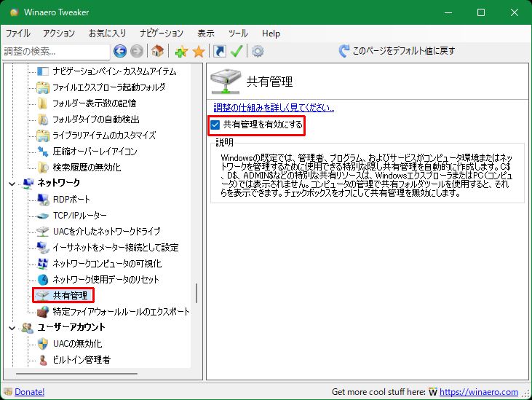Select TCP/IPルーター row text
The height and width of the screenshot is (400, 532).
(x=80, y=215)
